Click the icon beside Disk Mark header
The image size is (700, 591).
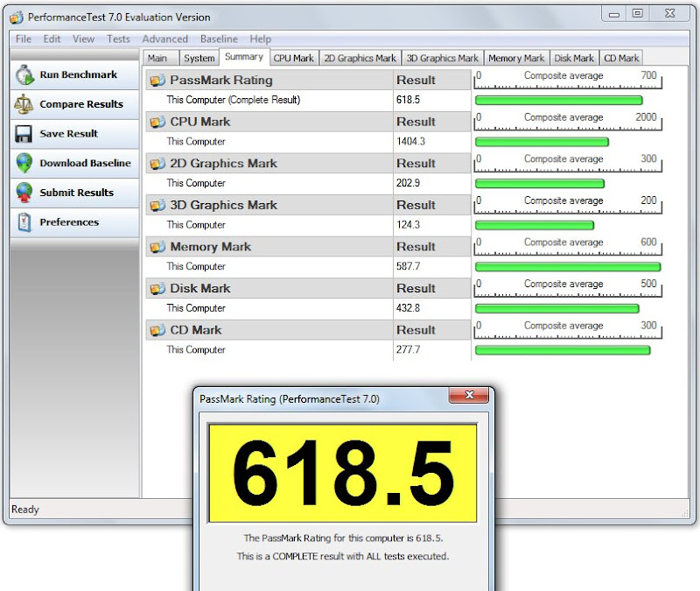pyautogui.click(x=157, y=289)
